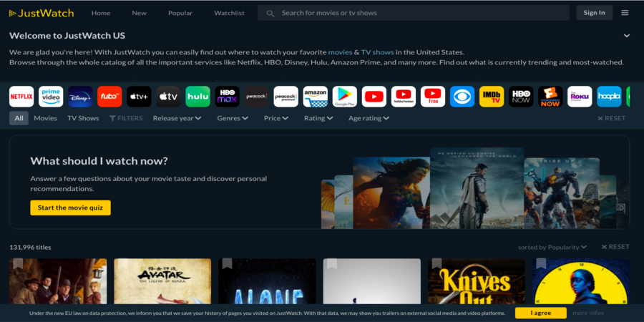Click the Pacific Rim robot poster
This screenshot has width=644, height=322.
(562, 193)
